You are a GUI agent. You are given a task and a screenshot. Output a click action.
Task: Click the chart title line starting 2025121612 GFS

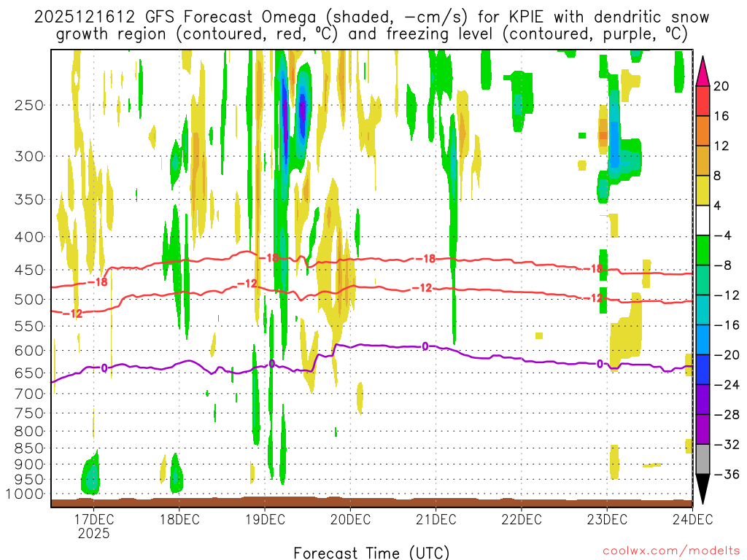371,17
